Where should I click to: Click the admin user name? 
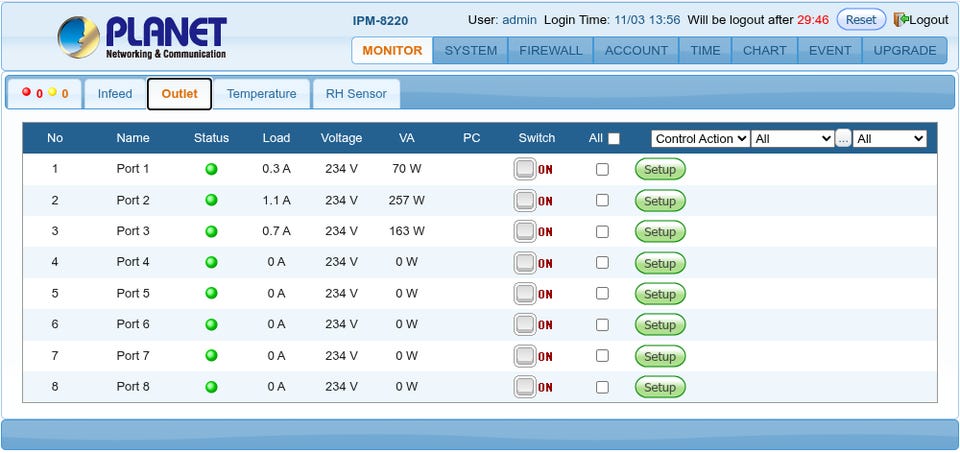click(519, 20)
